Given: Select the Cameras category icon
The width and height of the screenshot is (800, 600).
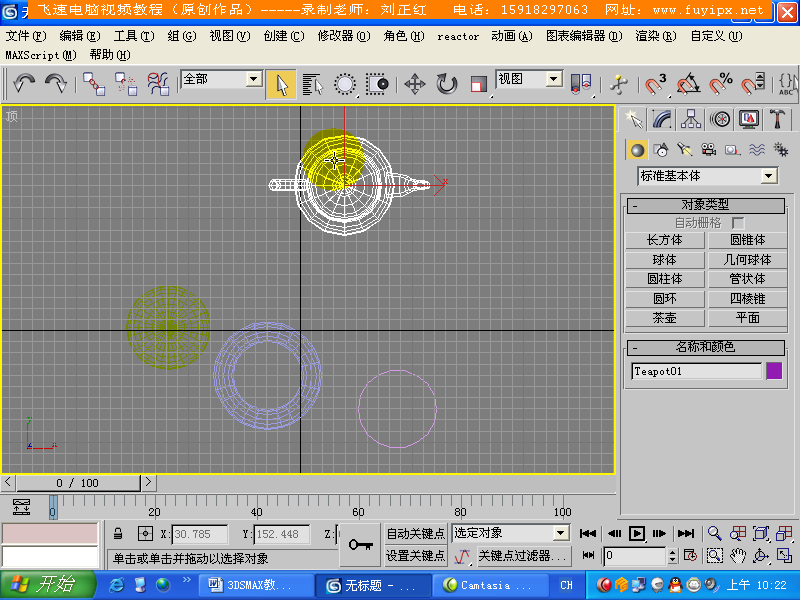Looking at the screenshot, I should click(709, 149).
